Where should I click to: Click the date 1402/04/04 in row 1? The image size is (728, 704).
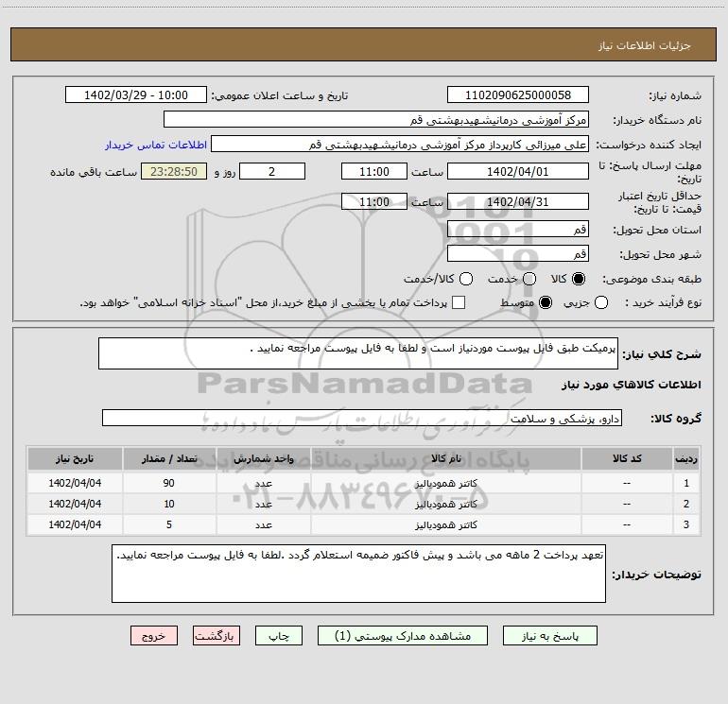(x=75, y=483)
